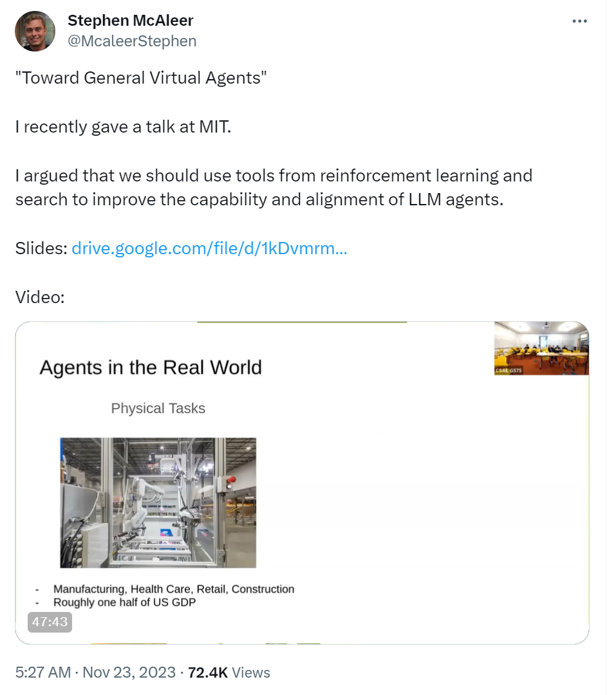Image resolution: width=616 pixels, height=695 pixels.
Task: Click the "Toward General Virtual Agents" tweet text
Action: [x=141, y=78]
